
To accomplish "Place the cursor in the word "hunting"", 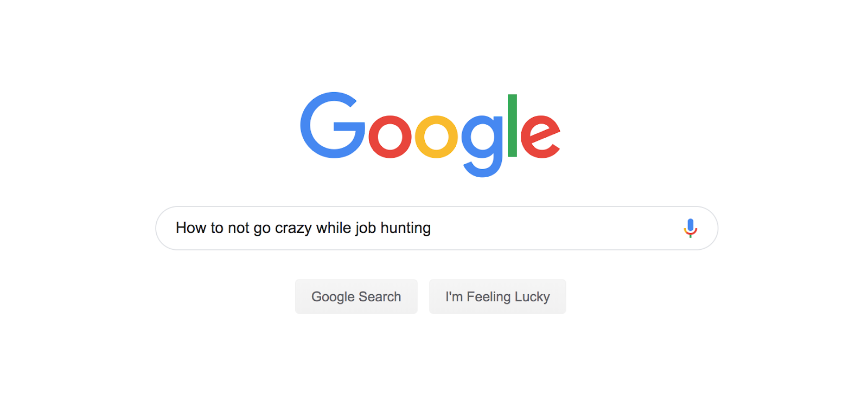I will [406, 228].
